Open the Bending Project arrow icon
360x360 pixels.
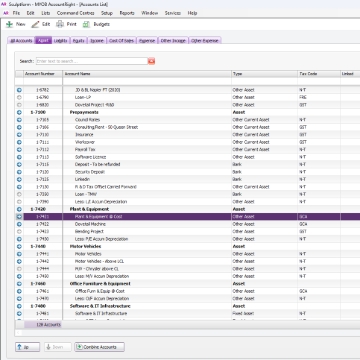19,232
